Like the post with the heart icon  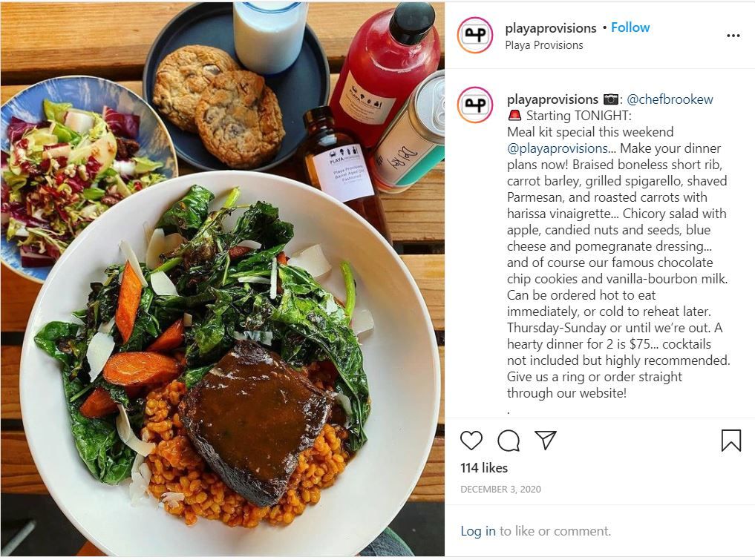pyautogui.click(x=471, y=440)
